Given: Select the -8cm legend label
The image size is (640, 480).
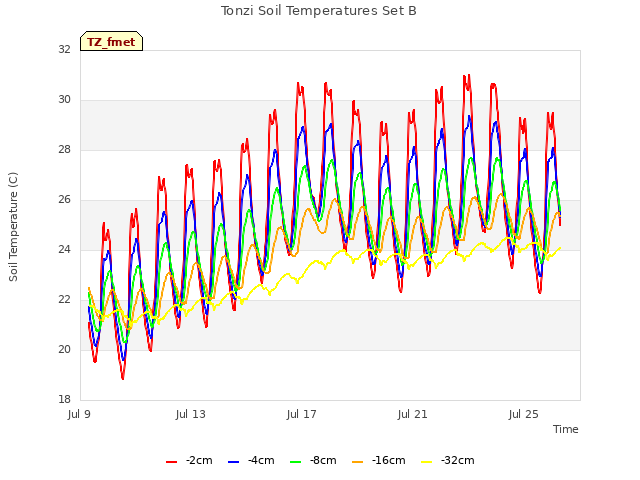Looking at the screenshot, I should (323, 460).
